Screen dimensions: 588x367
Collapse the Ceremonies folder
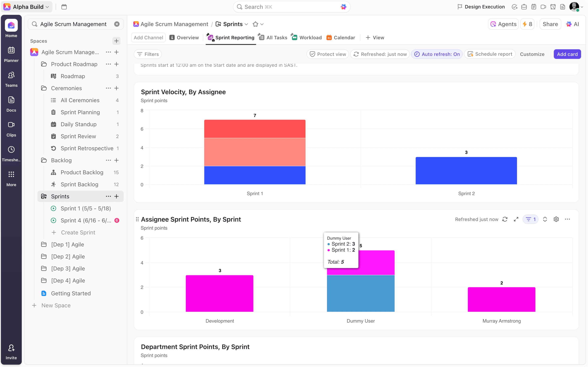pos(44,88)
